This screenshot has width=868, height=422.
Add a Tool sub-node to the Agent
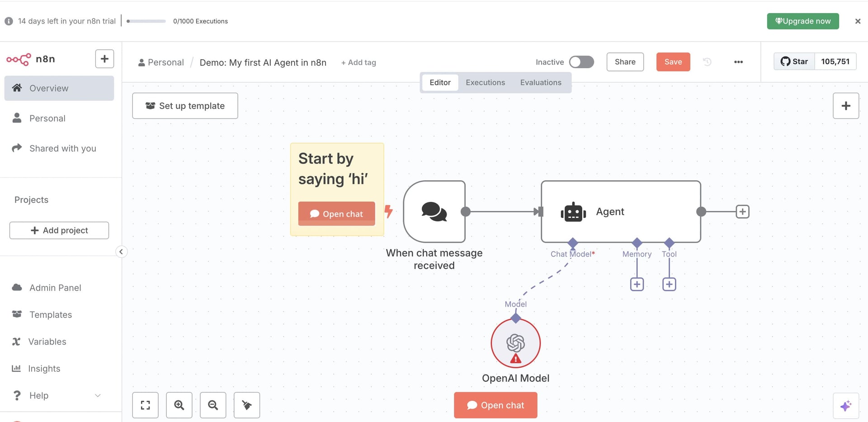tap(669, 284)
